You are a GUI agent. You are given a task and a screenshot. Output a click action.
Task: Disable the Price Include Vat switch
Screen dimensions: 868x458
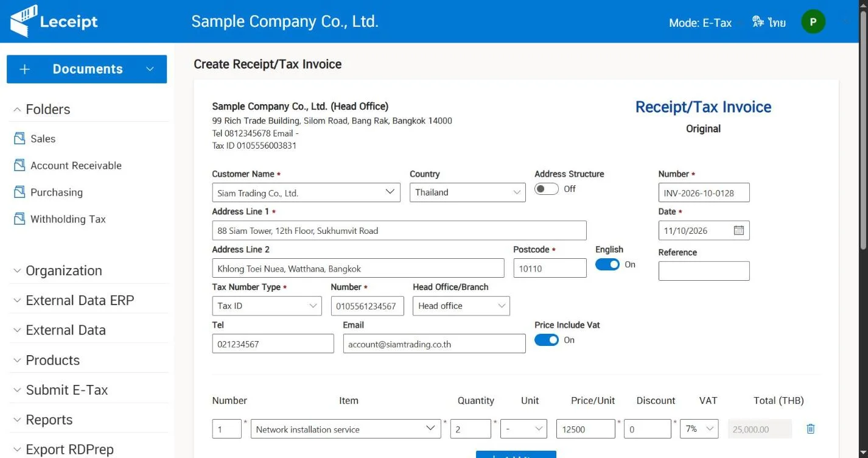click(546, 340)
